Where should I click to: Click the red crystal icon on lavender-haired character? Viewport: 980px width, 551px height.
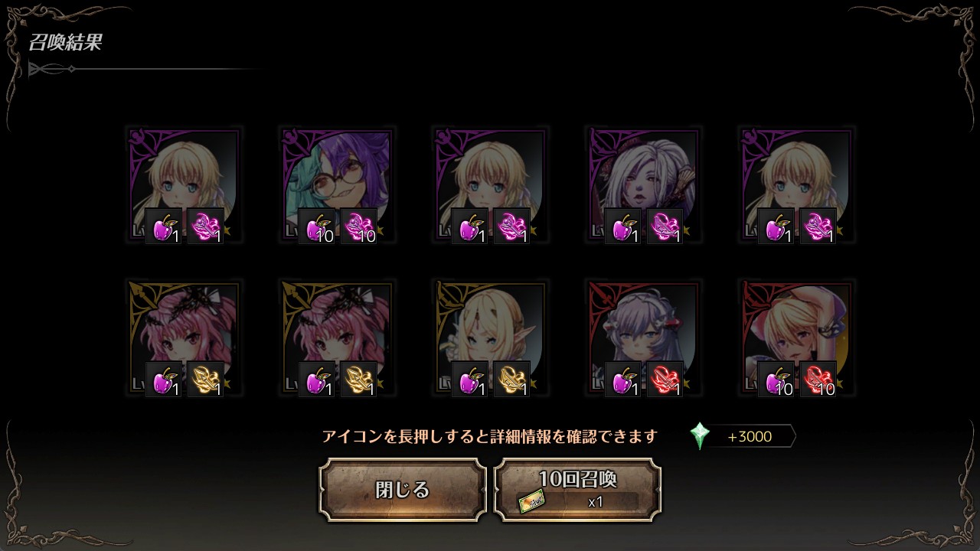click(665, 380)
